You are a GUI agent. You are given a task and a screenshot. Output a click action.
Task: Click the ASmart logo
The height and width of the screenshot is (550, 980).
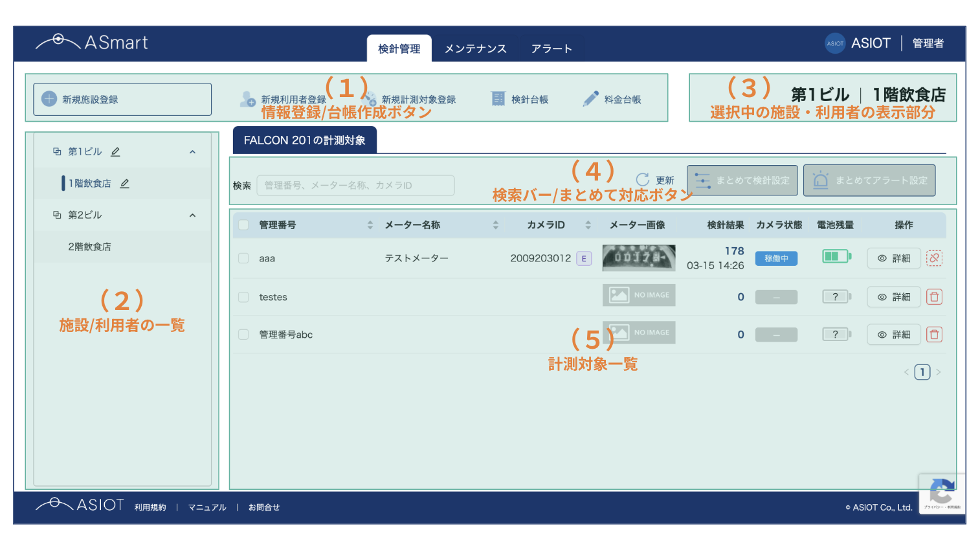click(x=91, y=43)
